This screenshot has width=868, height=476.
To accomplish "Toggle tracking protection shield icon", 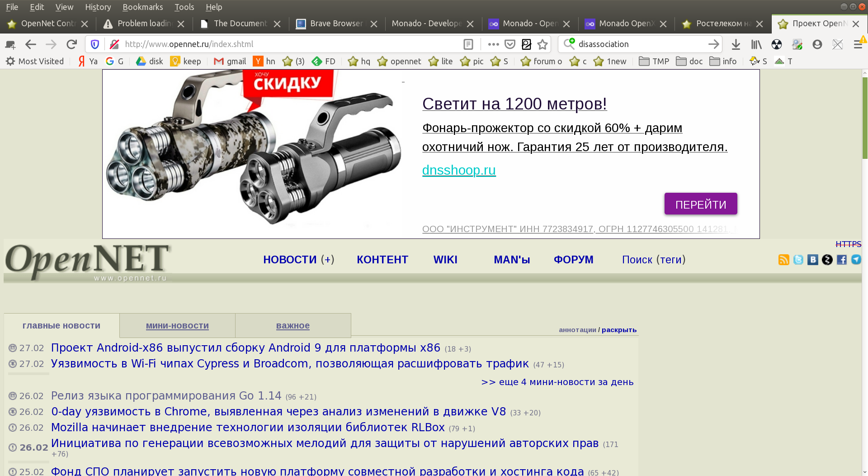I will 95,44.
